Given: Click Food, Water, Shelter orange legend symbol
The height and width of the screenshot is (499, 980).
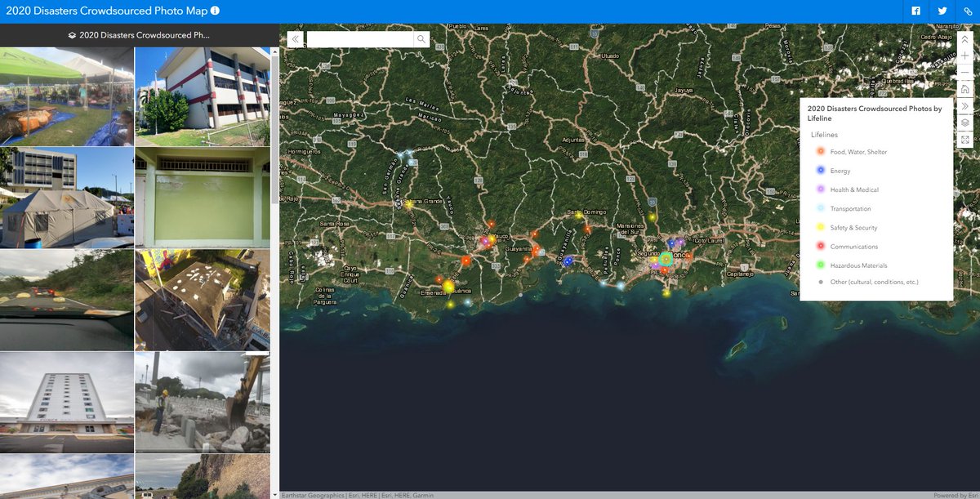Looking at the screenshot, I should coord(820,151).
